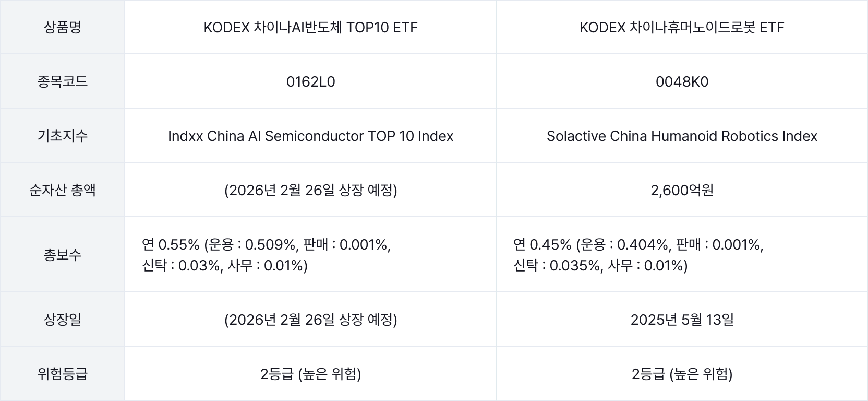Click the 종목코드 row header
The image size is (868, 401).
[x=62, y=81]
